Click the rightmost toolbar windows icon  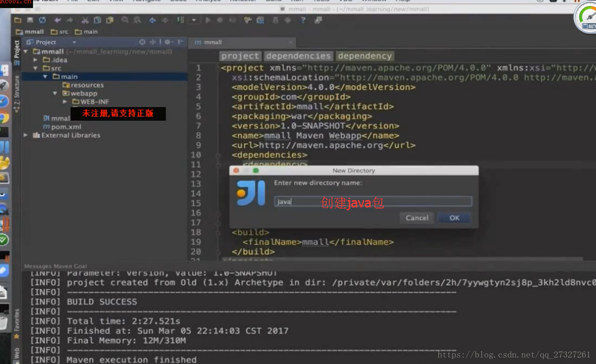coord(318,20)
